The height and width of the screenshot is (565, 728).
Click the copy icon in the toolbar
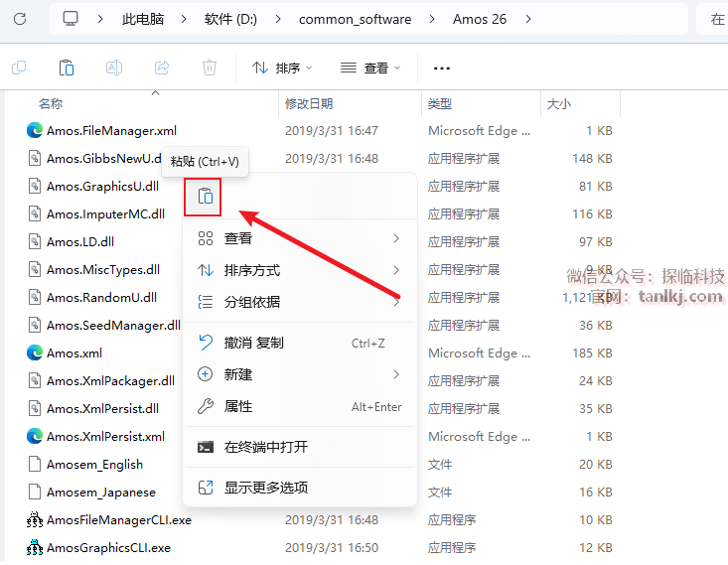pos(19,68)
